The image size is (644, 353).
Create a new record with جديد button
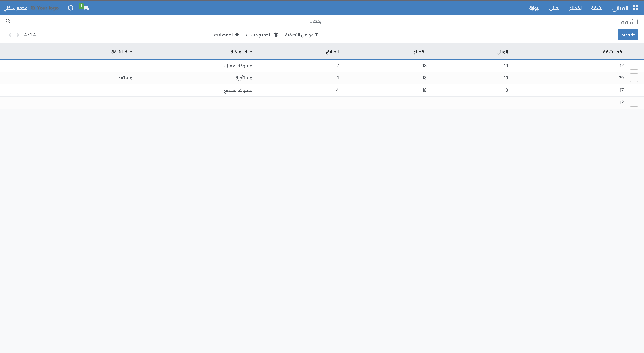tap(628, 35)
